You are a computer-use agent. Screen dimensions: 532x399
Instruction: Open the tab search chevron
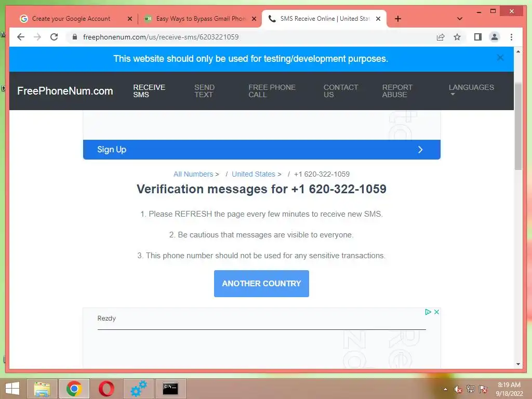pyautogui.click(x=459, y=19)
